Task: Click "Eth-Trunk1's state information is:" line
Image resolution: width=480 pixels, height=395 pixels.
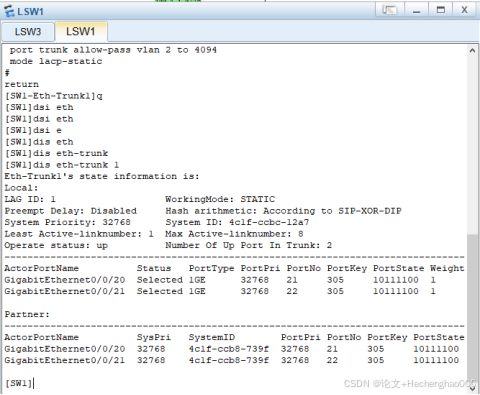Action: [102, 176]
